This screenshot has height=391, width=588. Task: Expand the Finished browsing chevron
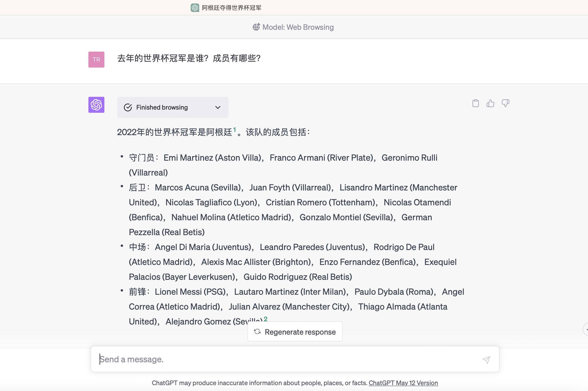point(218,107)
